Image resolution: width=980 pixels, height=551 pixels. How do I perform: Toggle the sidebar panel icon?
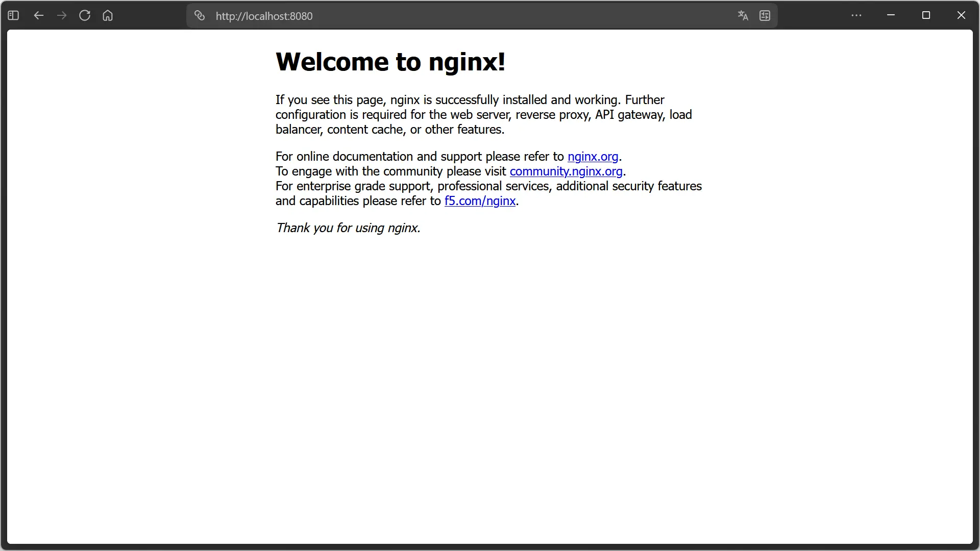point(14,15)
